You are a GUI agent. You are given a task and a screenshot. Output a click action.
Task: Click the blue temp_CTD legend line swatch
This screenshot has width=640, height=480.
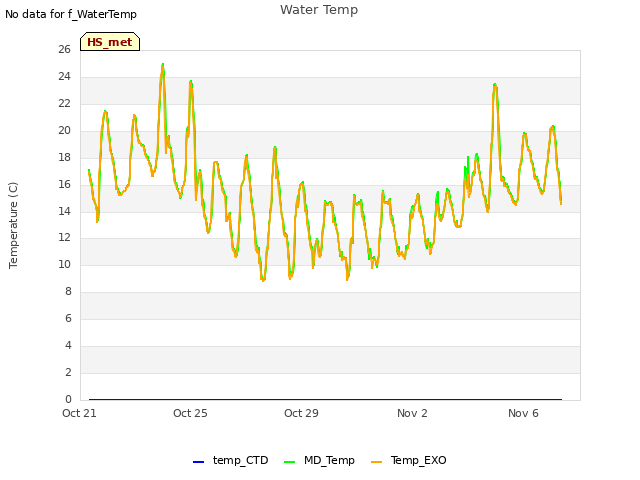pos(198,462)
